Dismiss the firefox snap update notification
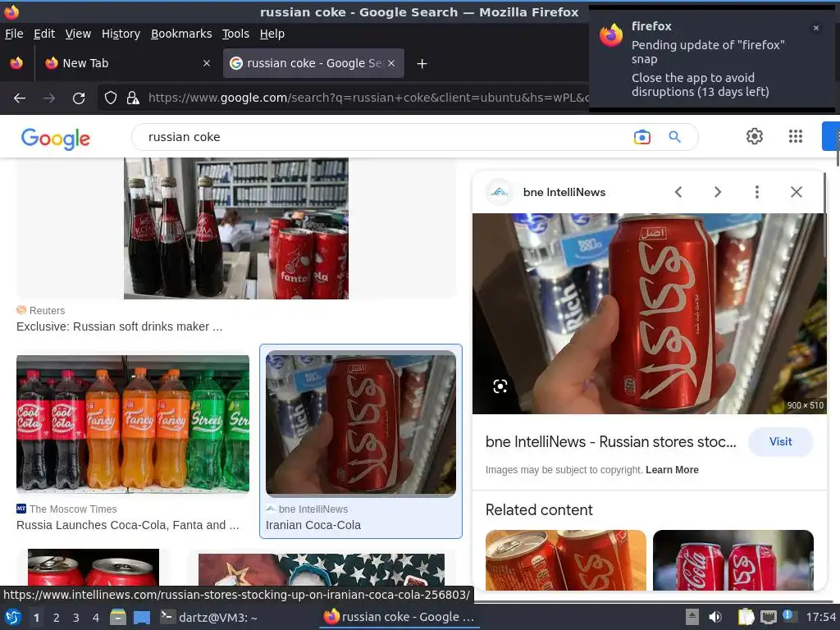This screenshot has width=840, height=630. pos(816,28)
